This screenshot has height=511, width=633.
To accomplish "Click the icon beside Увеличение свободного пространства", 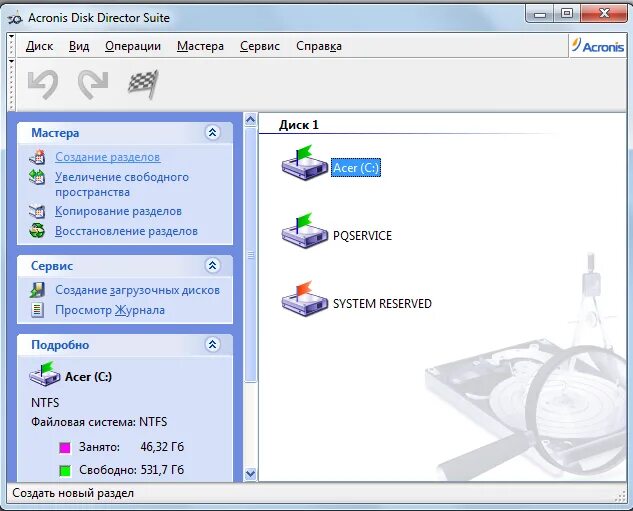I will [x=37, y=177].
